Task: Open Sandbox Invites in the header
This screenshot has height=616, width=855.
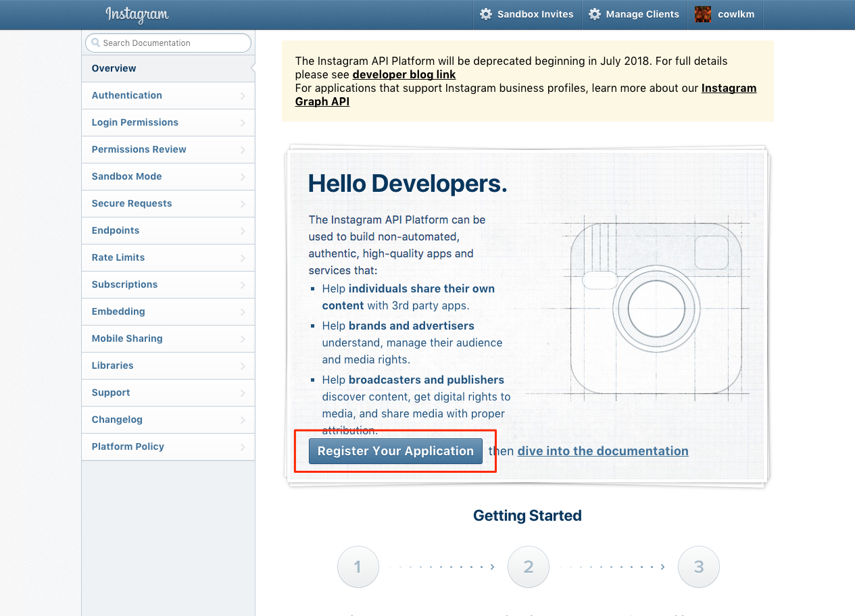Action: click(527, 14)
